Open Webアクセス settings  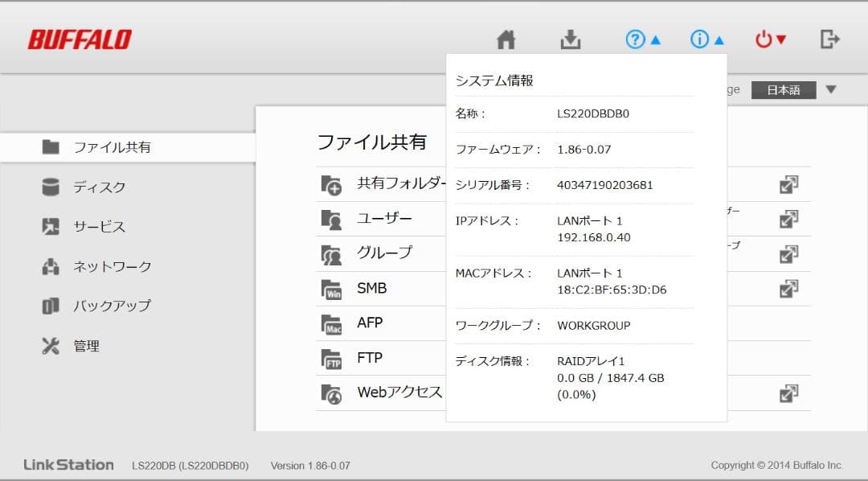pyautogui.click(x=399, y=393)
